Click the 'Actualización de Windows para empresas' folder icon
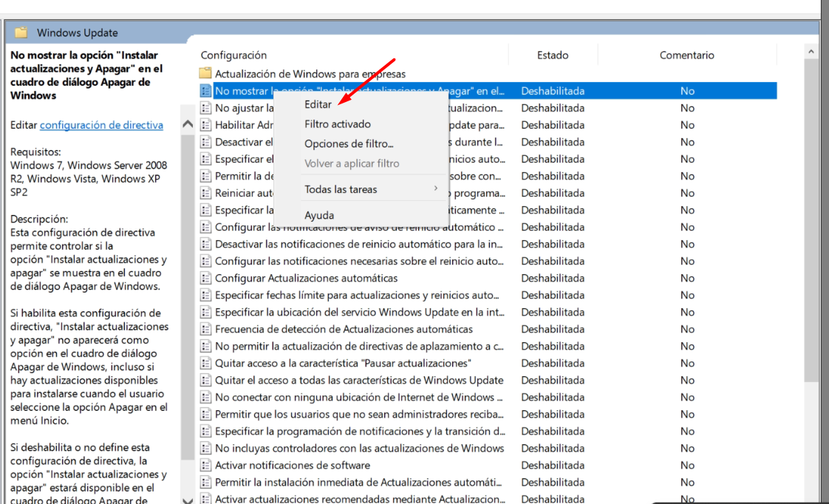The width and height of the screenshot is (829, 504). 205,74
